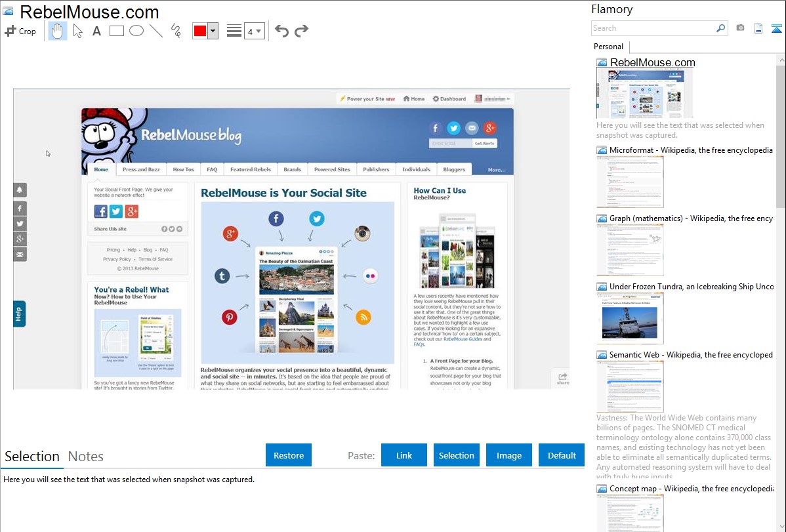The image size is (786, 532).
Task: Open the Concept map snapshot entry
Action: 691,488
